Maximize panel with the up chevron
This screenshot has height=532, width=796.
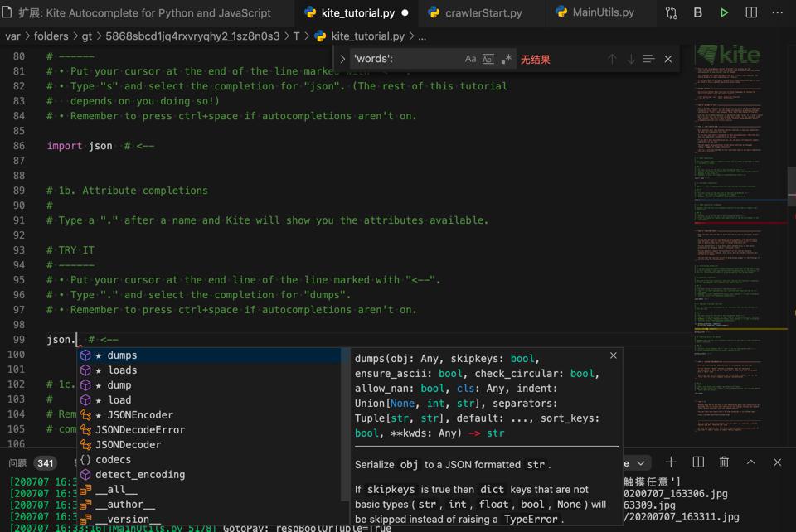(751, 462)
